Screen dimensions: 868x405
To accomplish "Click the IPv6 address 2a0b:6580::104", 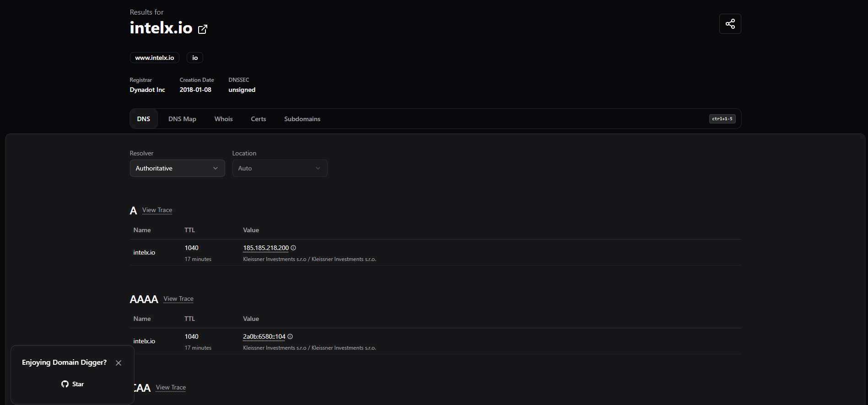I will click(x=264, y=336).
